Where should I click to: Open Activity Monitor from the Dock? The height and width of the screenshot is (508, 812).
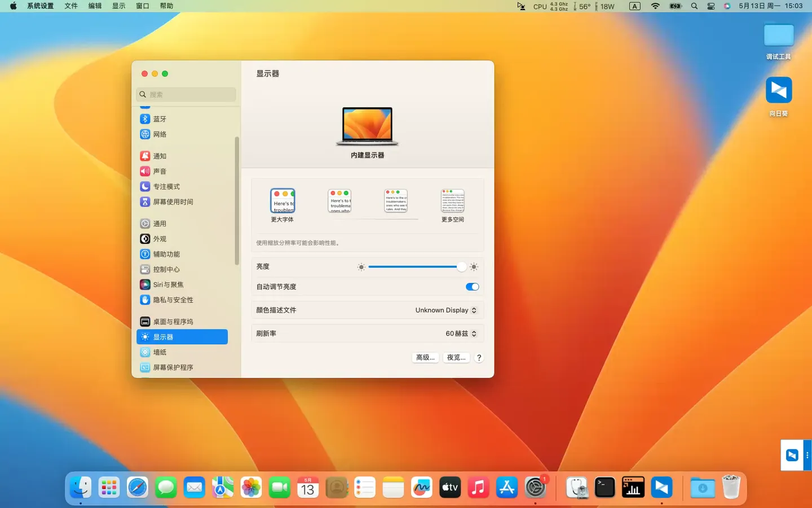pos(633,487)
